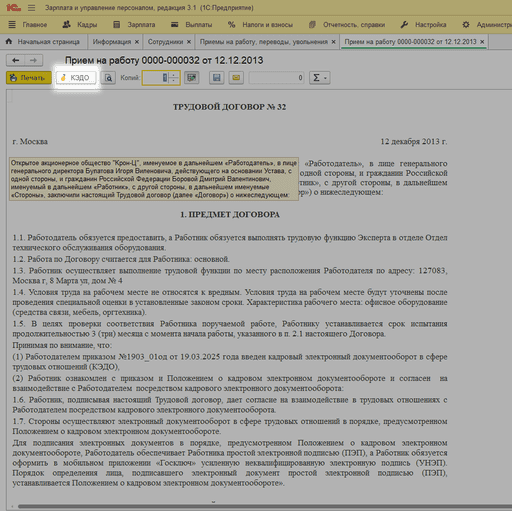Click the ТРУДОВОЙ ДОГОВОР № 32 heading
512x511 pixels.
click(x=230, y=107)
